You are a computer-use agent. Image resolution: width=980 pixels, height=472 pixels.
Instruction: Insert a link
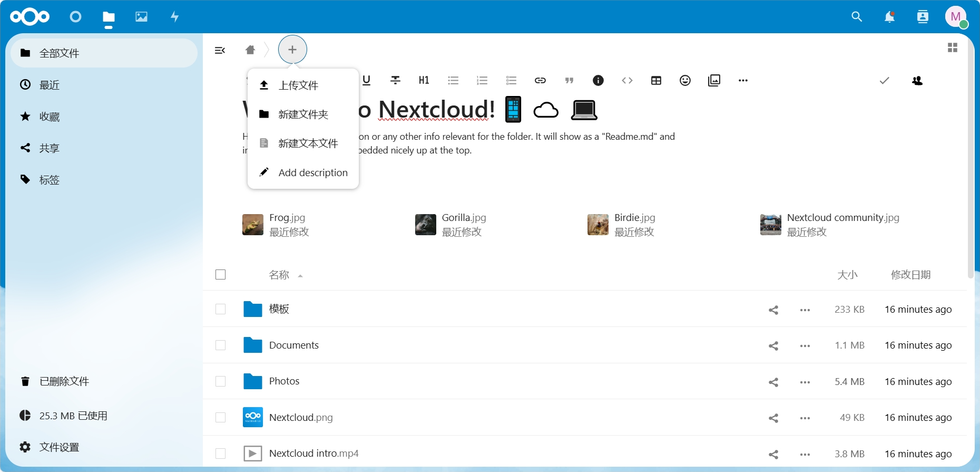click(x=540, y=80)
